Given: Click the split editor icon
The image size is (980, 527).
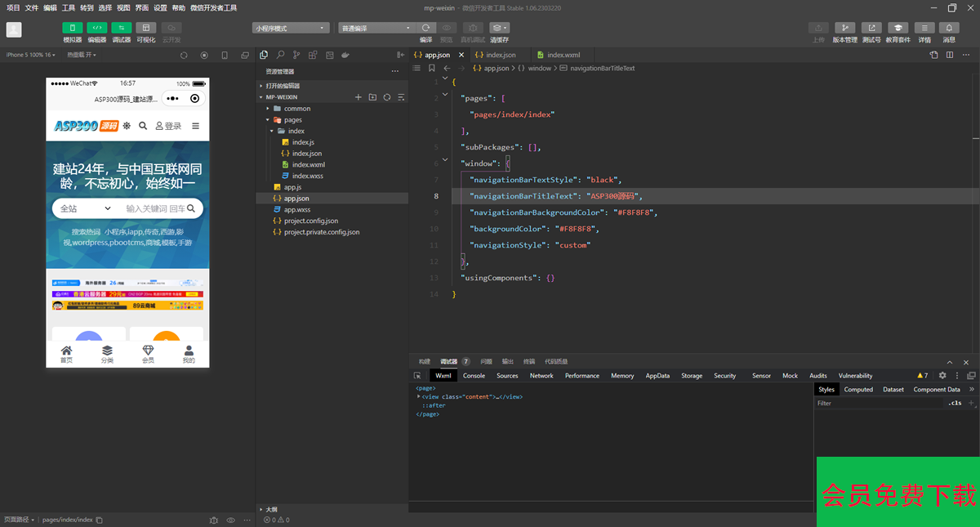Looking at the screenshot, I should (950, 55).
